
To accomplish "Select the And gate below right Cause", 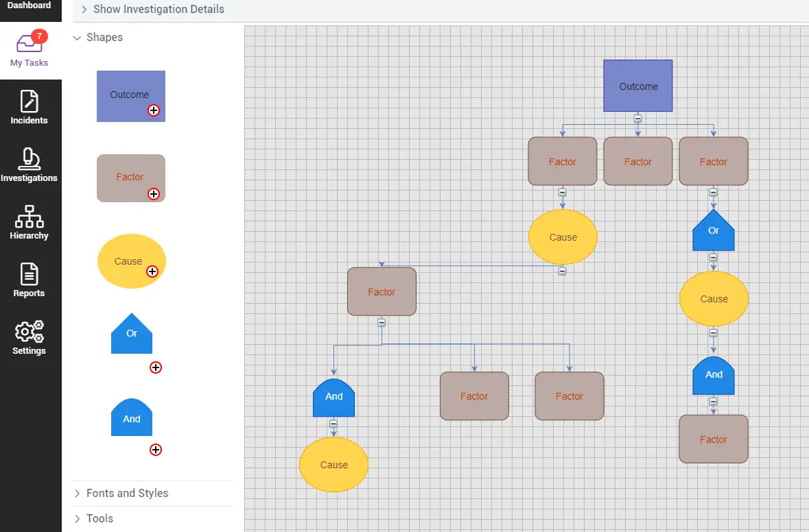I will click(714, 376).
